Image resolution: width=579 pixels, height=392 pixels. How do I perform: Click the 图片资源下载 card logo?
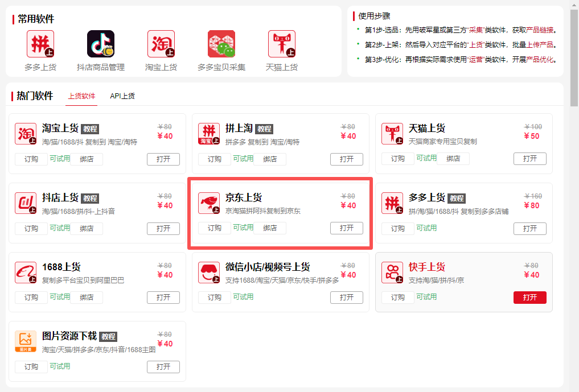26,341
